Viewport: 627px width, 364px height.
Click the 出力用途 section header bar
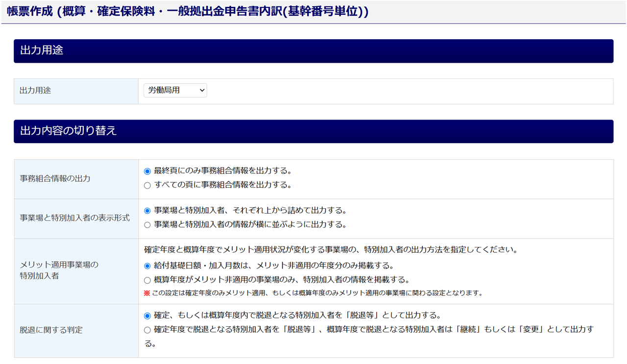(313, 51)
